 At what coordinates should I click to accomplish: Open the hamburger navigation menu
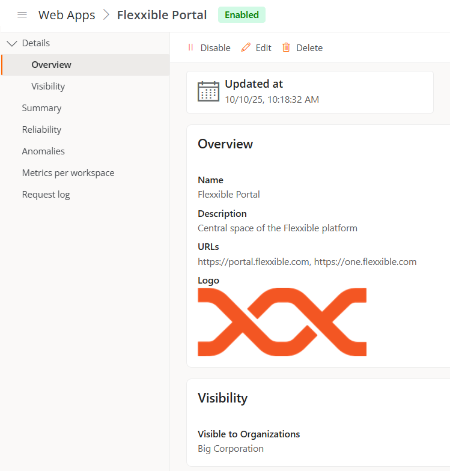(x=22, y=15)
